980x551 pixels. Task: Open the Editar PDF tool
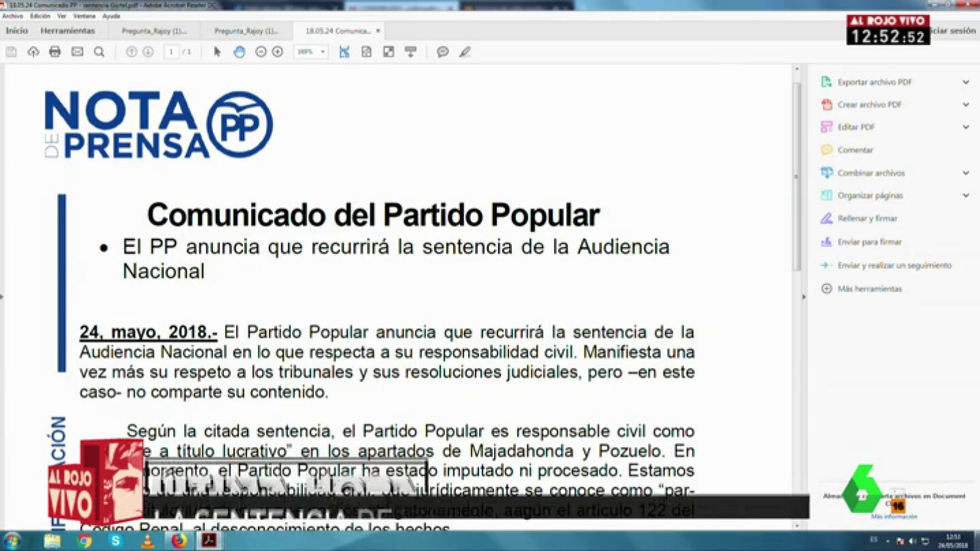[856, 127]
